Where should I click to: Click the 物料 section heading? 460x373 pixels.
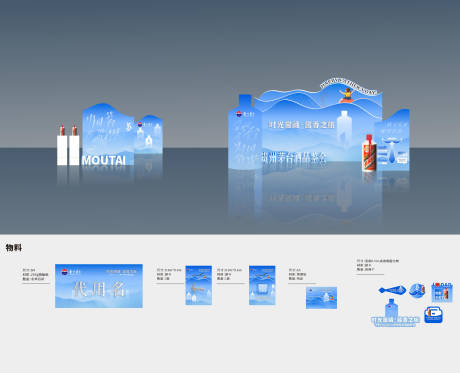point(14,247)
